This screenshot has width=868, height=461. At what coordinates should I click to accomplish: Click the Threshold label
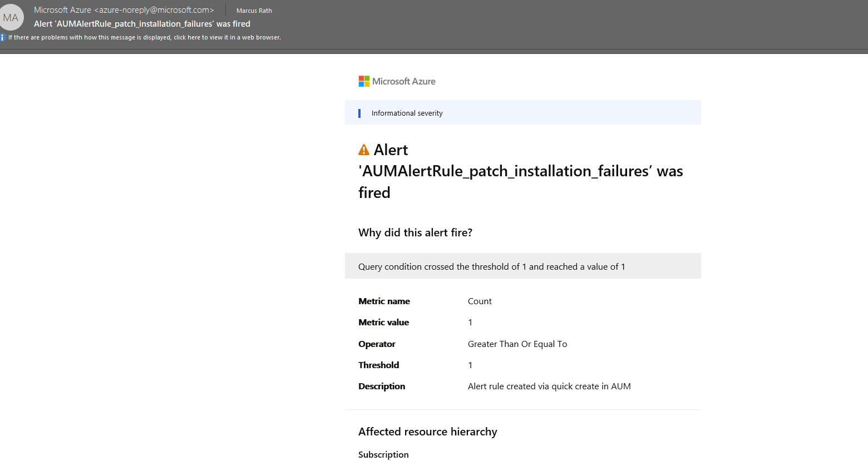click(378, 365)
